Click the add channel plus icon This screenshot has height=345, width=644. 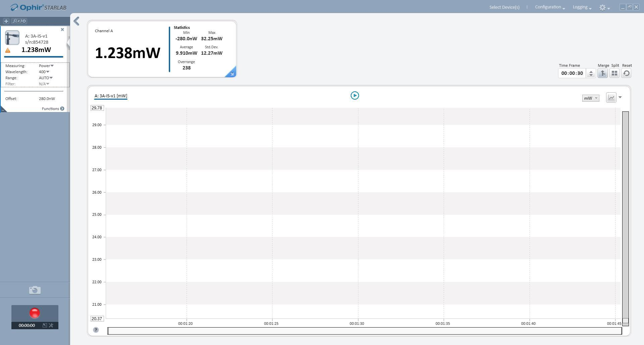6,21
